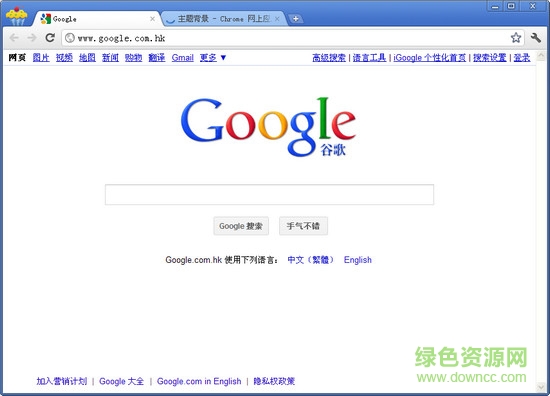The image size is (550, 396).
Task: Open the wrench settings menu
Action: pos(536,38)
